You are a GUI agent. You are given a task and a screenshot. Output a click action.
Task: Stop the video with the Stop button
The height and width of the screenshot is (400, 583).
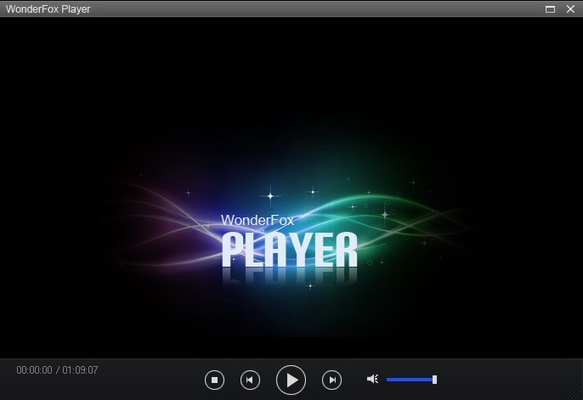click(x=215, y=380)
